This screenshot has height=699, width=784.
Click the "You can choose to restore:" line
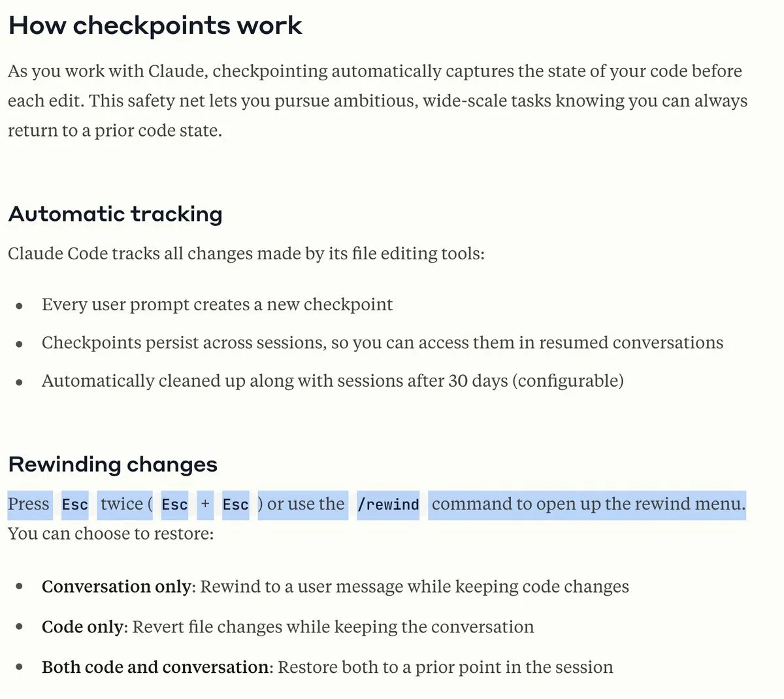(x=110, y=534)
